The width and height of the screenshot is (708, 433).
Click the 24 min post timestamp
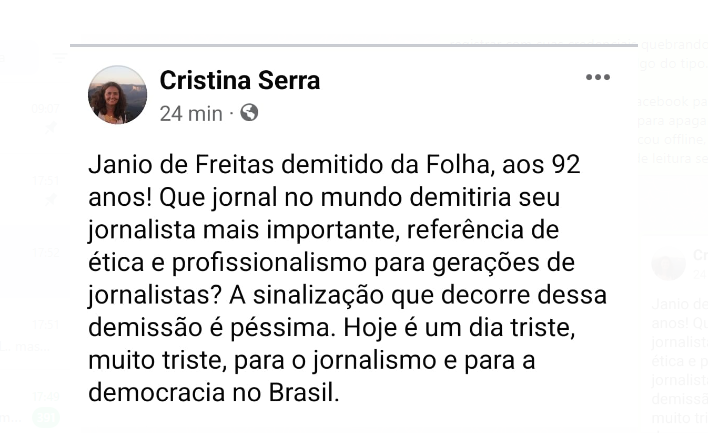(191, 113)
